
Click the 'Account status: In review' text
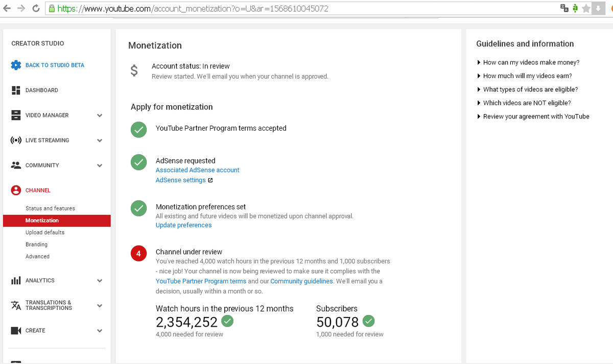coord(191,66)
